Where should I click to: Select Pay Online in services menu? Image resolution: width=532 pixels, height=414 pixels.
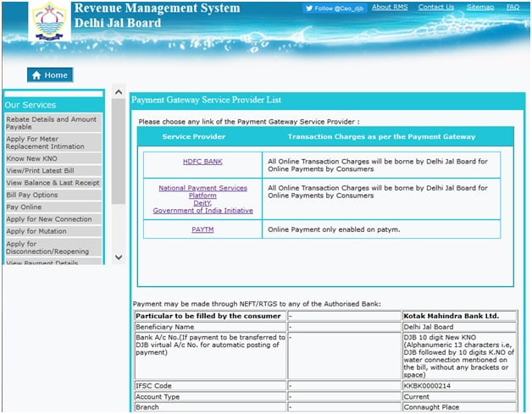pos(53,207)
